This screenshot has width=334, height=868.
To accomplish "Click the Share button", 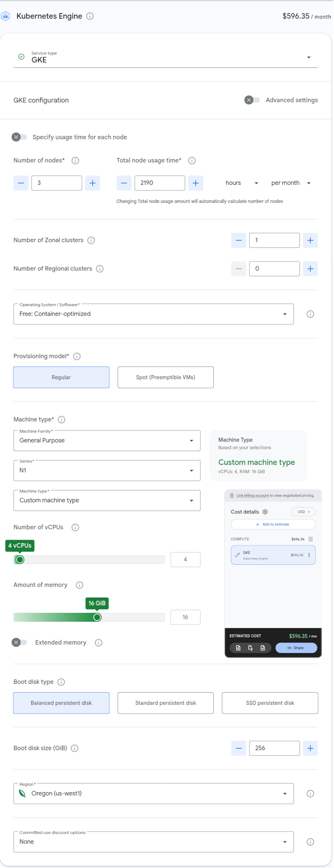I will click(296, 648).
